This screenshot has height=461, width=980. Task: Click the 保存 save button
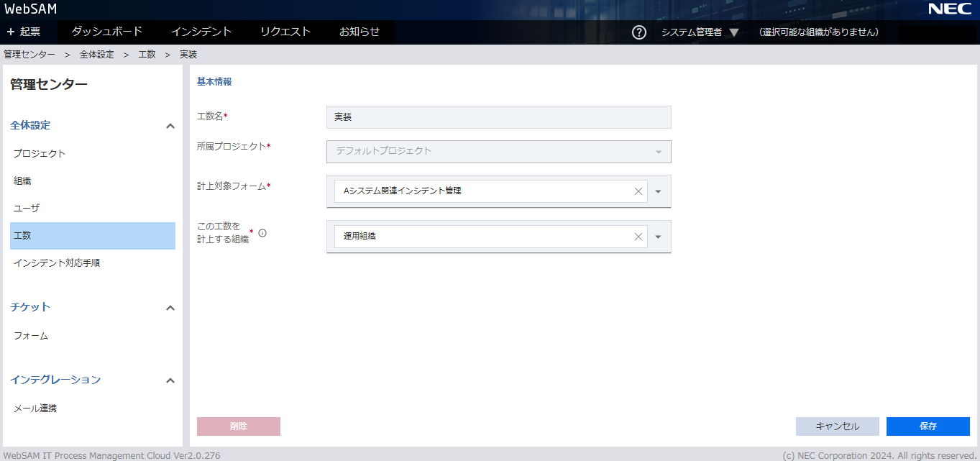(x=928, y=426)
